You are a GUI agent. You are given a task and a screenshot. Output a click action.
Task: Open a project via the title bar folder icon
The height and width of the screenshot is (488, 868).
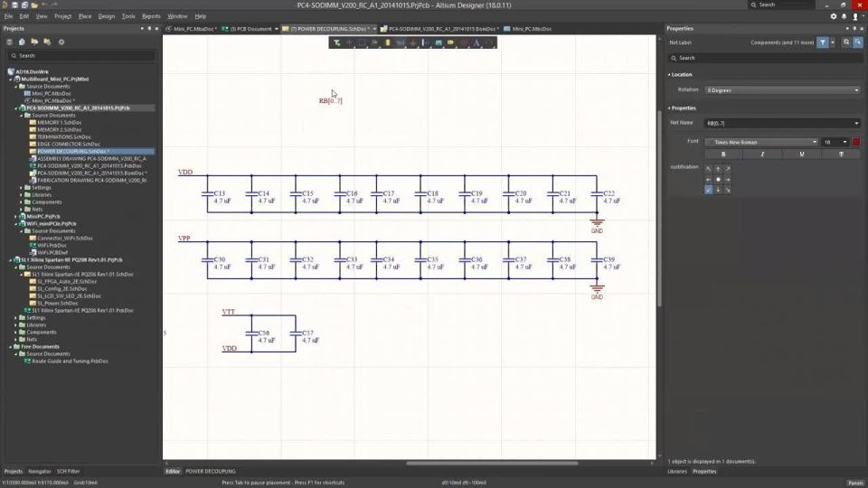[34, 5]
